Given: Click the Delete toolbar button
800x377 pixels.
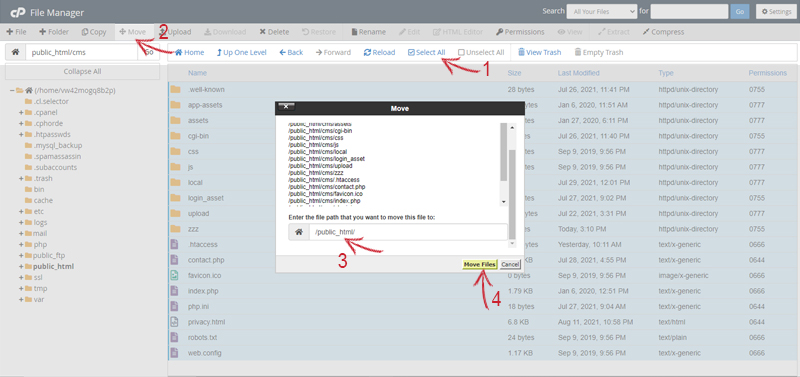Looking at the screenshot, I should click(x=274, y=32).
